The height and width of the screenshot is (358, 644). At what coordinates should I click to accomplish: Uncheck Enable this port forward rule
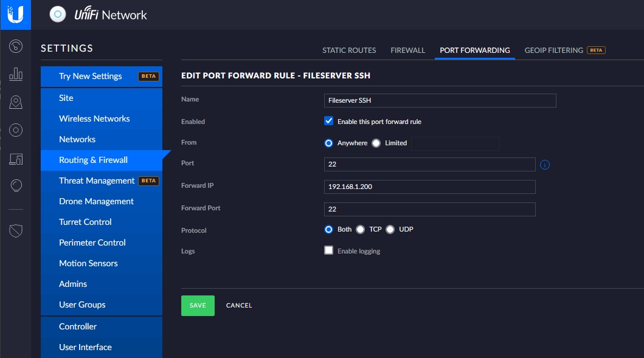point(328,121)
